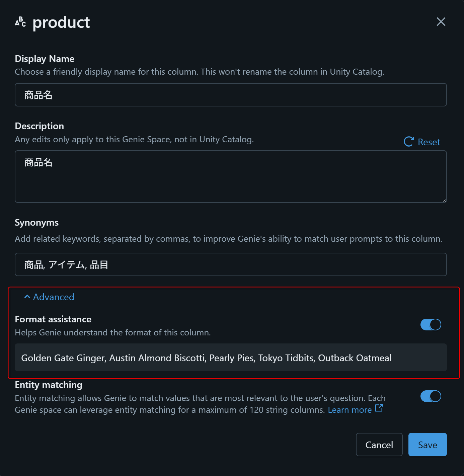This screenshot has height=476, width=464.
Task: Focus the Display Name input field
Action: 231,95
